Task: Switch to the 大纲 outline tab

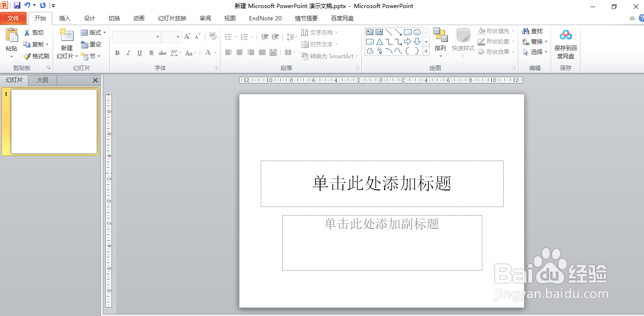Action: [x=42, y=80]
